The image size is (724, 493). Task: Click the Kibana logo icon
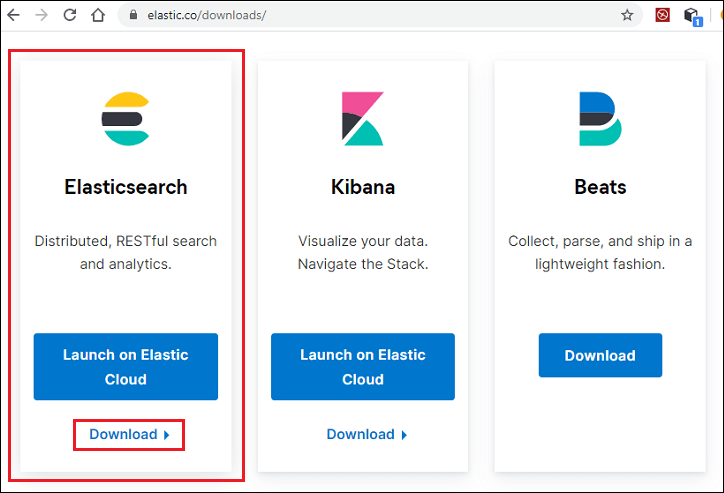point(362,119)
